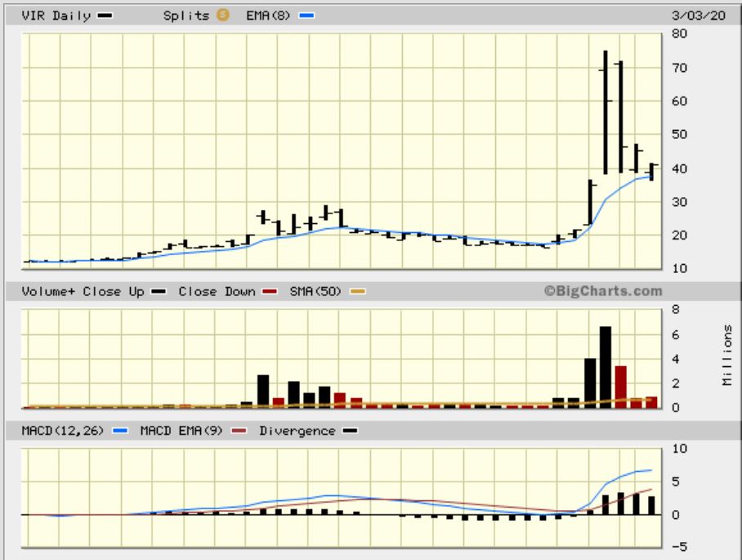Click the tallest black volume bar
The height and width of the screenshot is (560, 742).
point(606,367)
